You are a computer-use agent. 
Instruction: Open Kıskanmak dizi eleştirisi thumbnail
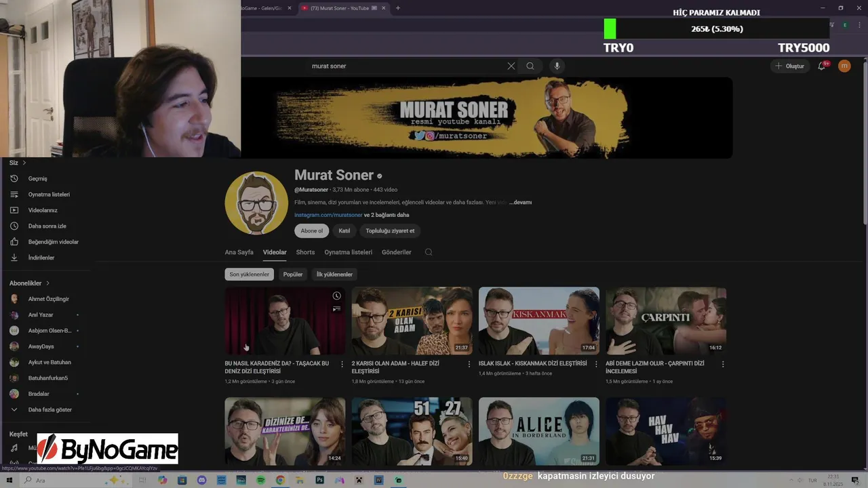pos(539,321)
